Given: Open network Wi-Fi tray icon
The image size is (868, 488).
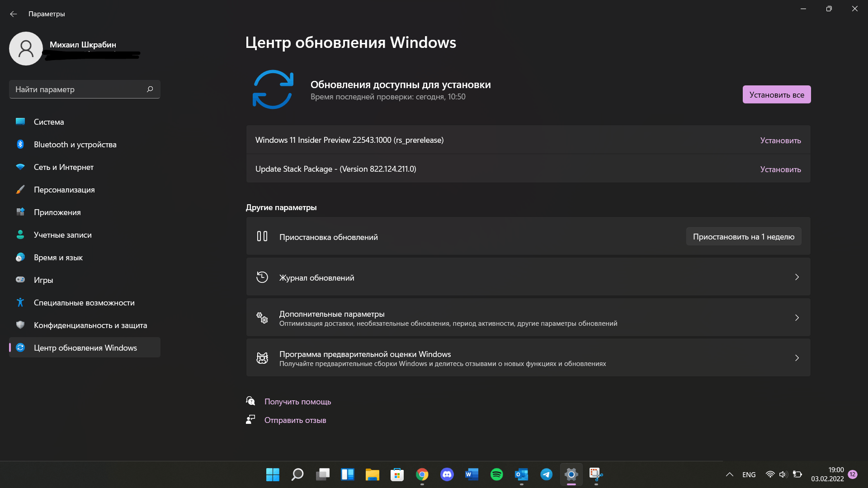Looking at the screenshot, I should click(x=770, y=474).
